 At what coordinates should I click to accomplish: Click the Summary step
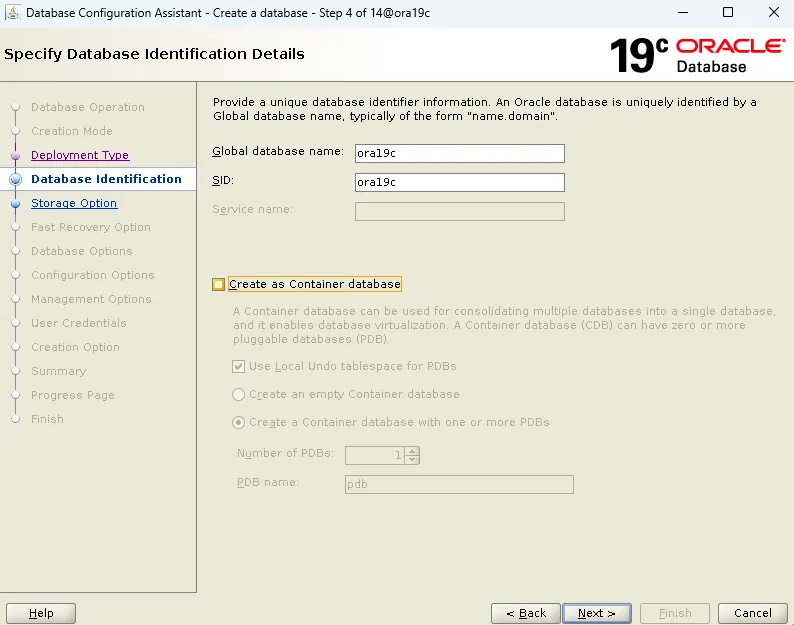(x=58, y=371)
